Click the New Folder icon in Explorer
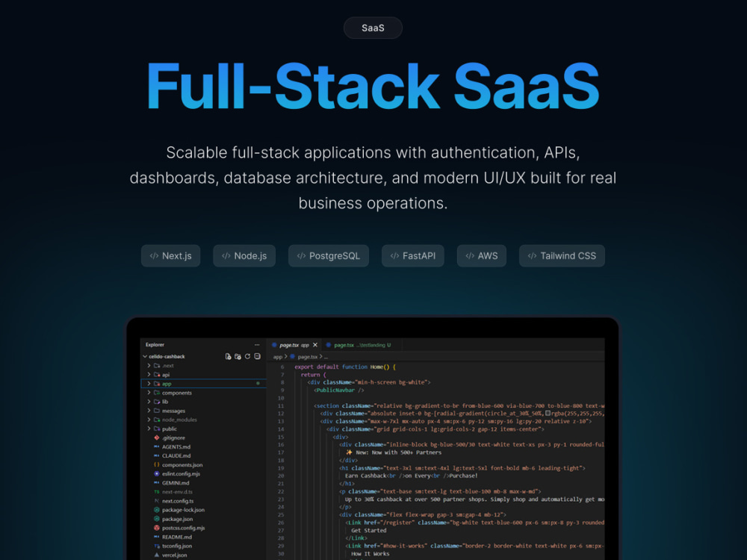The image size is (747, 560). [x=238, y=356]
